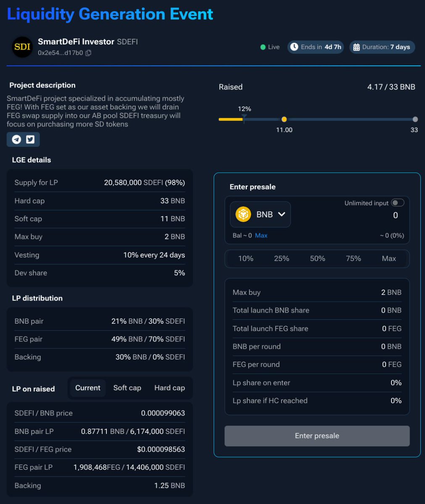Click the 0.87711 BNB / 6,174,000 SDEFI value
Image resolution: width=425 pixels, height=504 pixels.
[133, 431]
